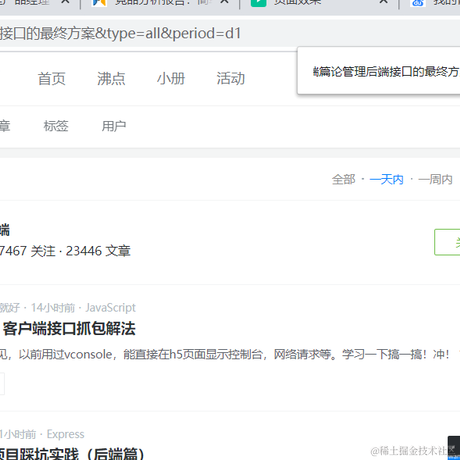This screenshot has width=460, height=460.
Task: Click the Express tag in the article meta
Action: click(65, 434)
